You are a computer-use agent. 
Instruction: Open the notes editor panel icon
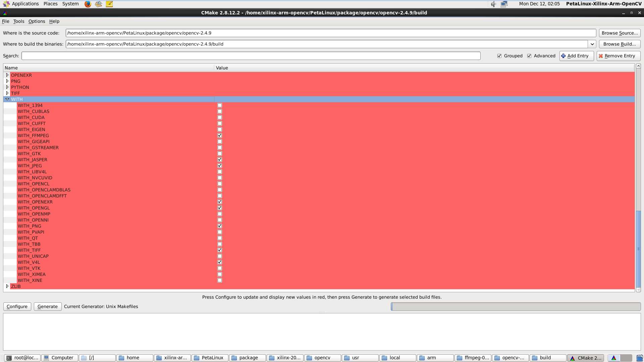click(x=109, y=4)
